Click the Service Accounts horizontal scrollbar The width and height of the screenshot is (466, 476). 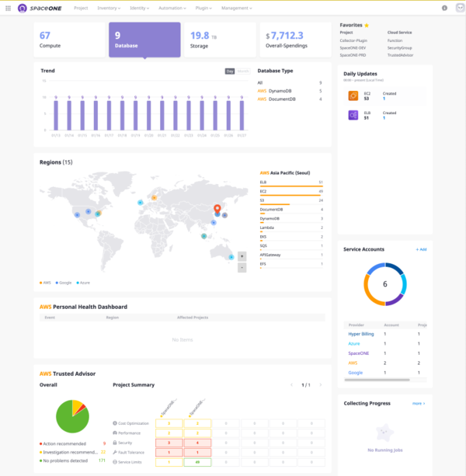coord(377,380)
